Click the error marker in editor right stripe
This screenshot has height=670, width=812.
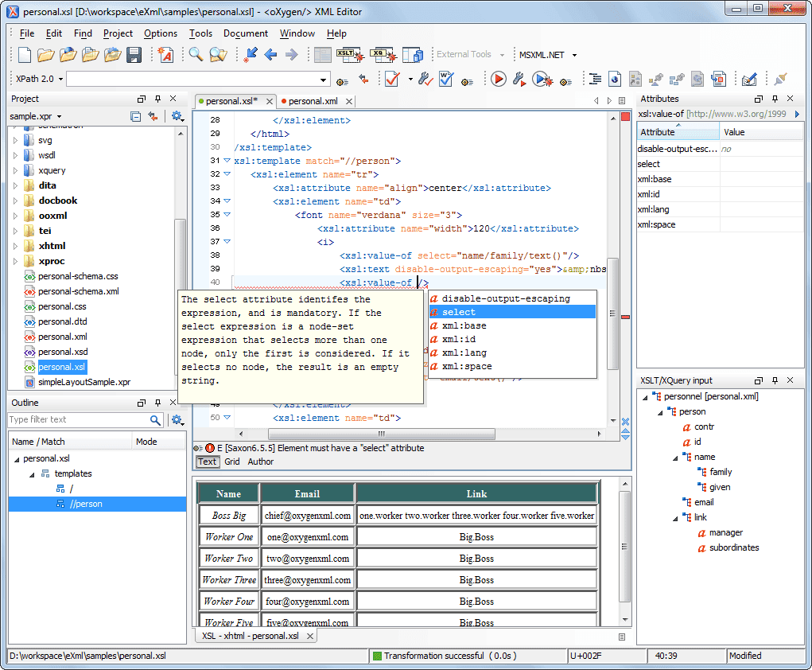pos(626,317)
